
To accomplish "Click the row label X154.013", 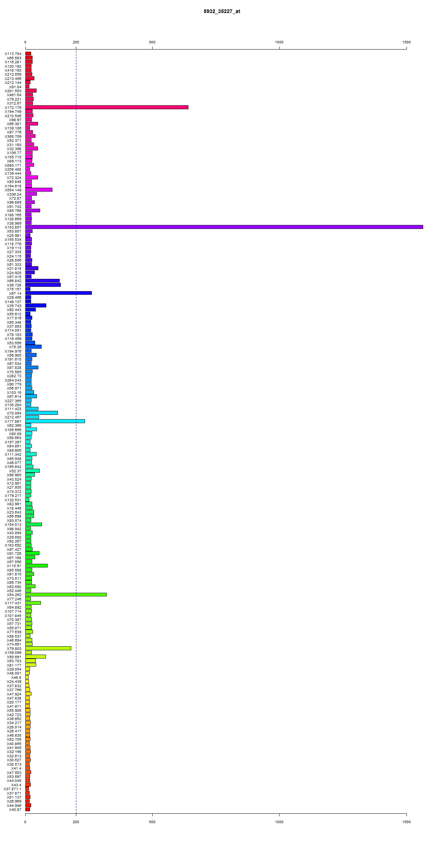I will (x=13, y=524).
